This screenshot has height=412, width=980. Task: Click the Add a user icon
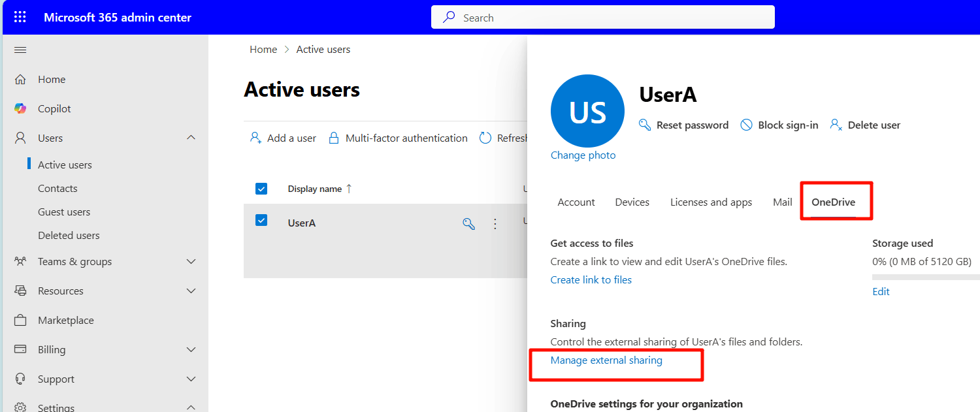pyautogui.click(x=255, y=138)
